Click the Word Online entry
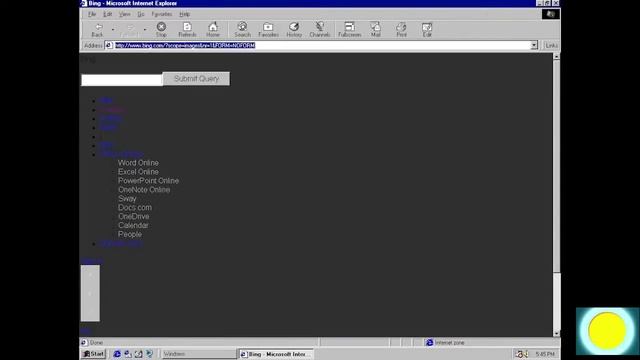The image size is (640, 360). 138,163
